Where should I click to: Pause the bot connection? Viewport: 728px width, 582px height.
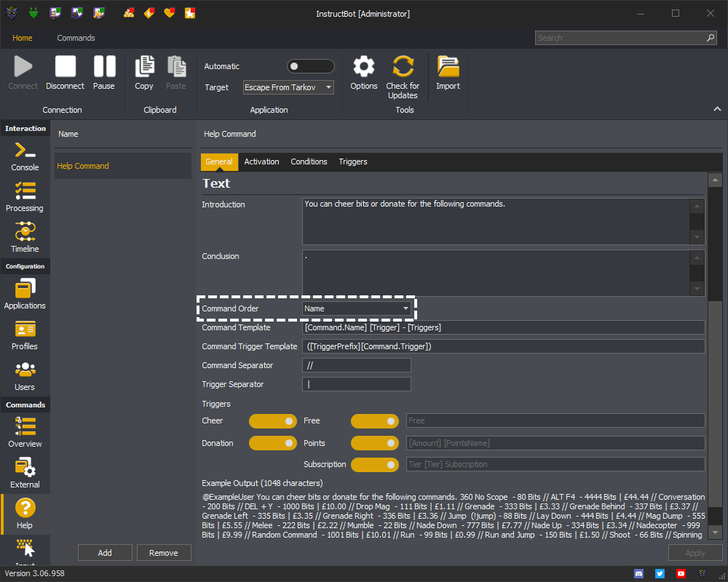click(x=104, y=73)
